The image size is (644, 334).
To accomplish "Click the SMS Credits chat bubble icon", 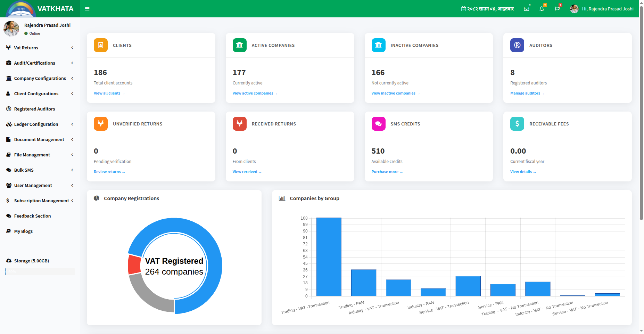I will [x=378, y=124].
